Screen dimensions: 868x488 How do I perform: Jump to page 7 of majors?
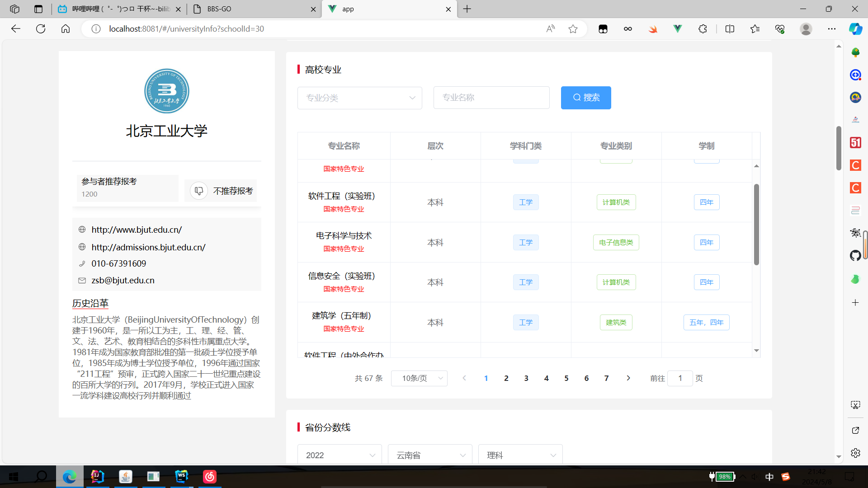(607, 379)
